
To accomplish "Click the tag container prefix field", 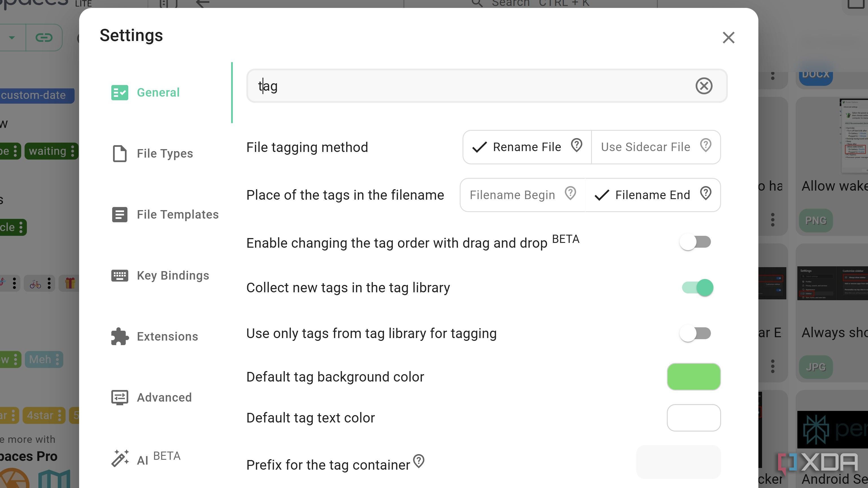I will (x=678, y=462).
